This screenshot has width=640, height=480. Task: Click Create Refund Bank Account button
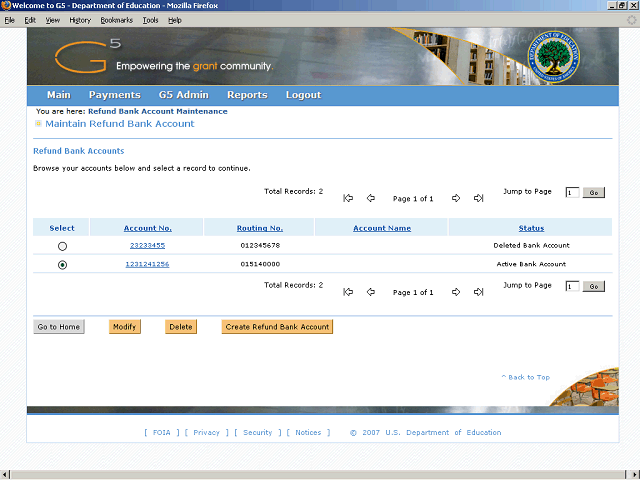point(277,327)
